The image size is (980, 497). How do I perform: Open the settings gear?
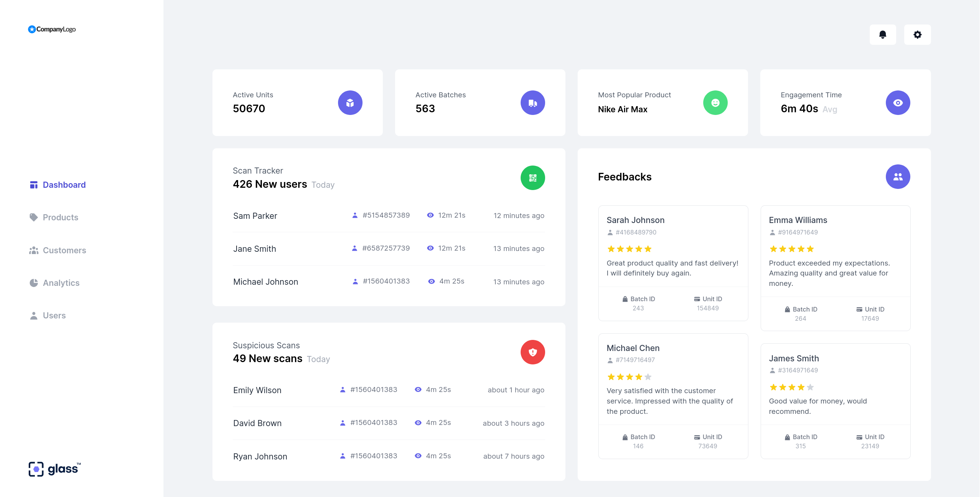pyautogui.click(x=917, y=34)
